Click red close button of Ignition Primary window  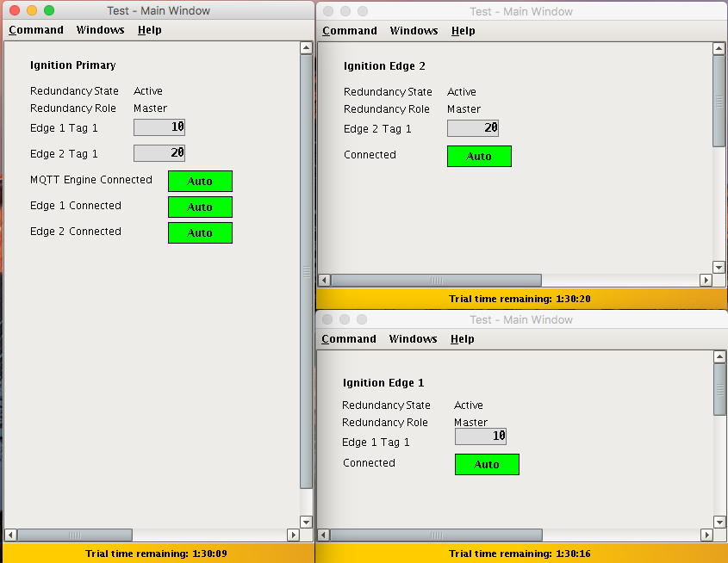point(15,10)
